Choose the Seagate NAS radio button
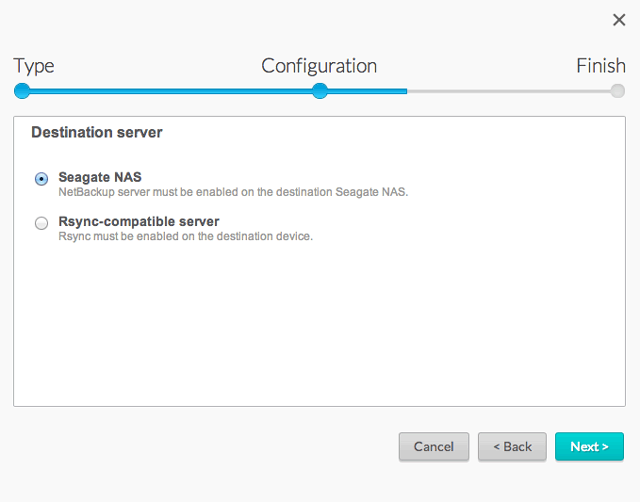 [x=41, y=179]
